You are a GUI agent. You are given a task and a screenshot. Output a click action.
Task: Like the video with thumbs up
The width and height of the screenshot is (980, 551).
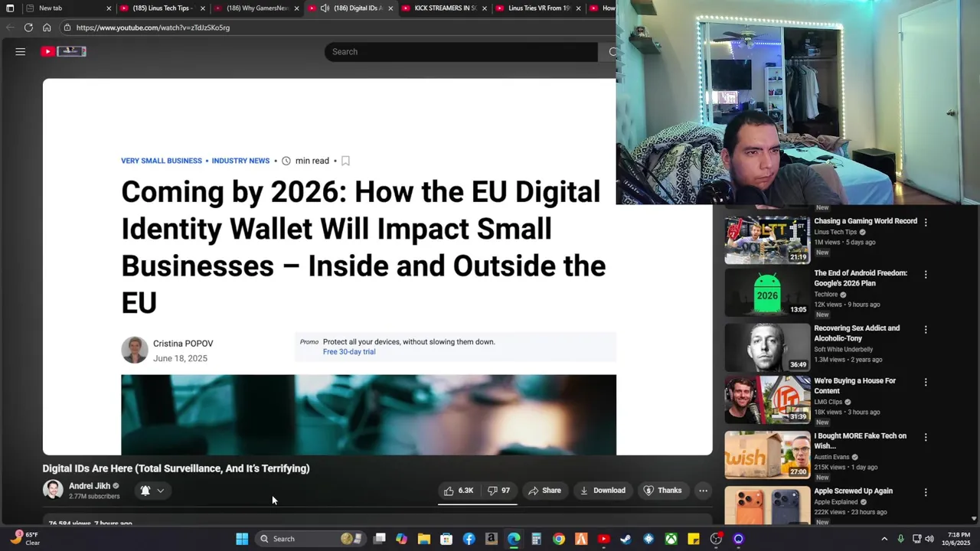[x=459, y=491]
